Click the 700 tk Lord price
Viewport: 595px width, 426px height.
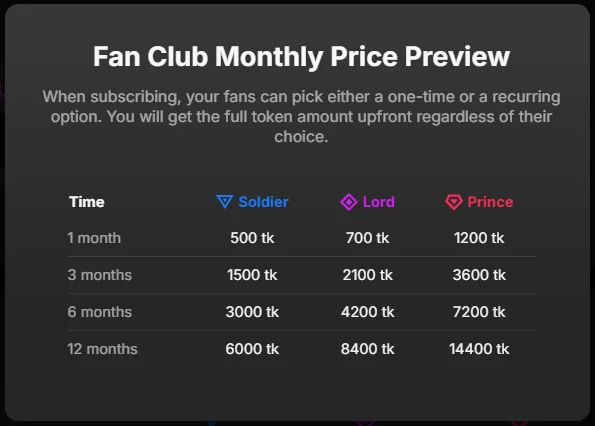[x=367, y=238]
